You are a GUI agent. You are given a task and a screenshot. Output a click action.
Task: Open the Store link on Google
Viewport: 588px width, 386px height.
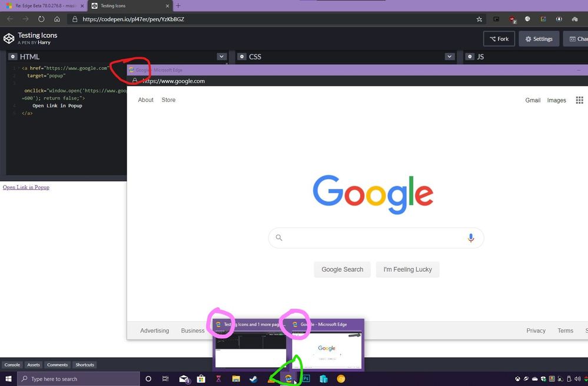168,100
